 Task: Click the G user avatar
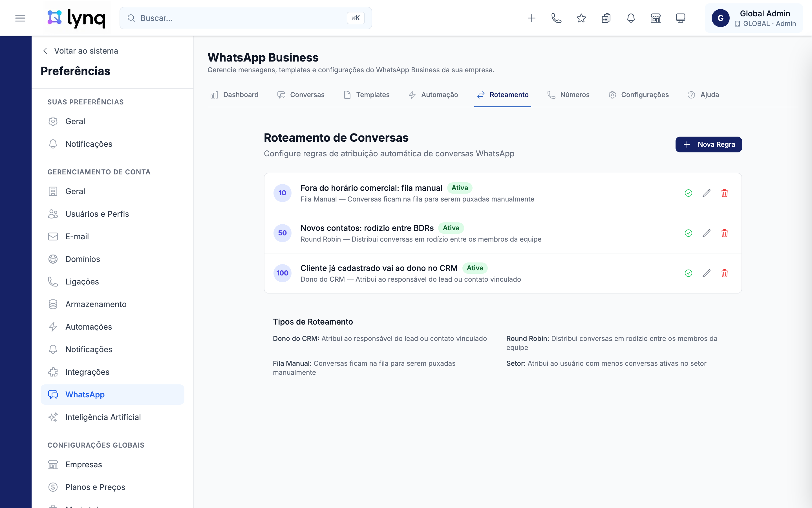coord(720,18)
